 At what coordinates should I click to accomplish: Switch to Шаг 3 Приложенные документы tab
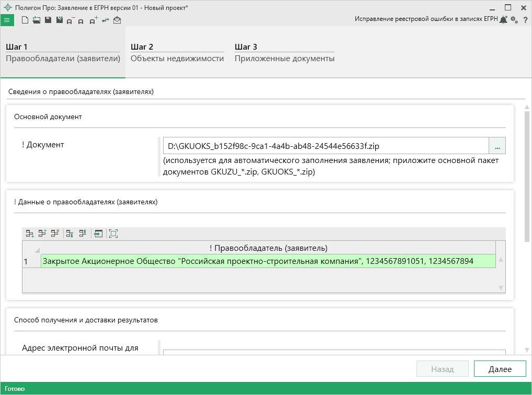pyautogui.click(x=284, y=53)
